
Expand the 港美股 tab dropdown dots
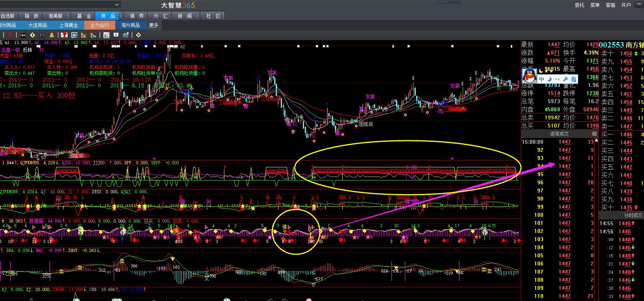[x=68, y=16]
